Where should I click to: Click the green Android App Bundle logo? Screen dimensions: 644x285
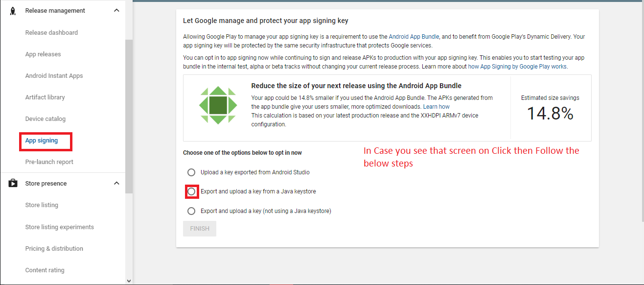point(218,105)
